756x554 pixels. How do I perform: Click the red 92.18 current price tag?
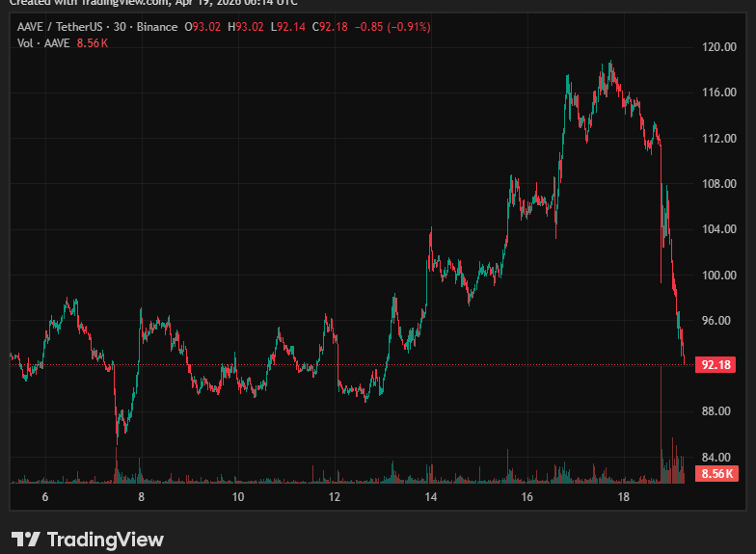(x=715, y=365)
